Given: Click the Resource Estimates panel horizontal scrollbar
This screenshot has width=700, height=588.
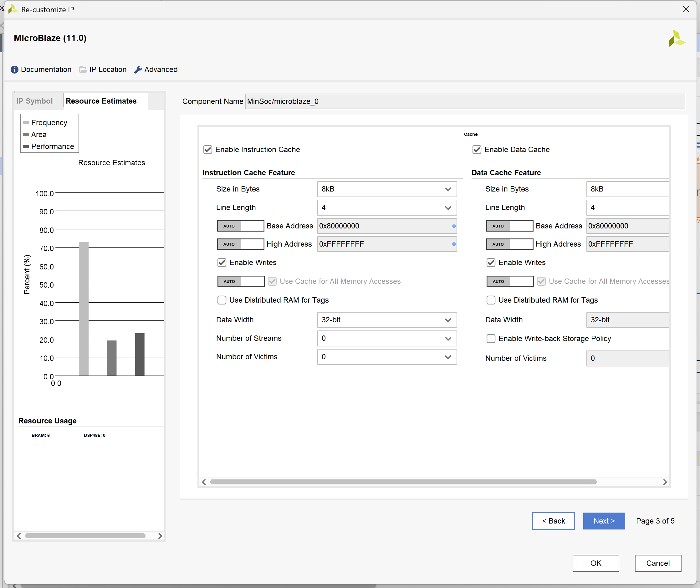Looking at the screenshot, I should (85, 536).
